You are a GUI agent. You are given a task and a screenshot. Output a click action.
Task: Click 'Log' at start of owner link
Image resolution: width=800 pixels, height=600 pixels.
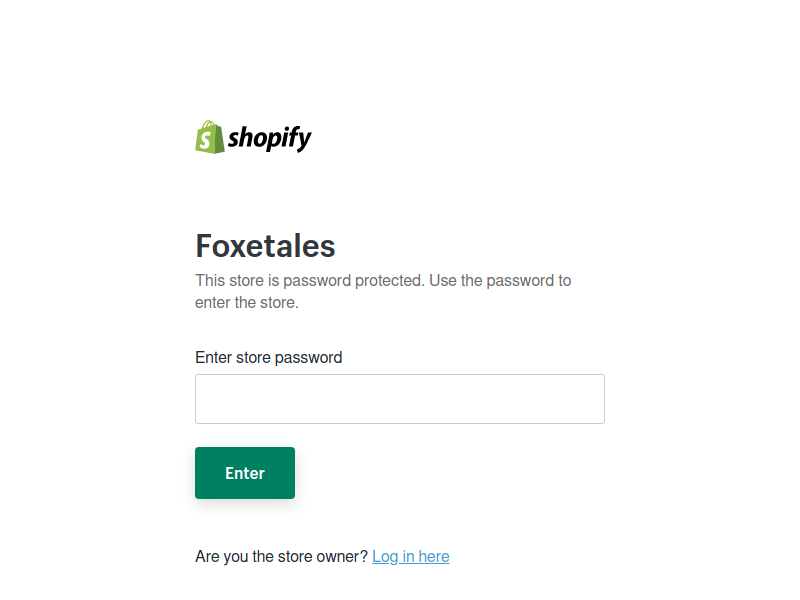385,557
